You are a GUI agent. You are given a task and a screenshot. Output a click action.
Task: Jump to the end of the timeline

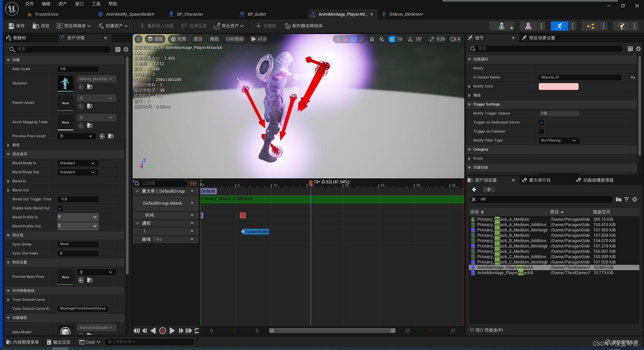[x=189, y=331]
